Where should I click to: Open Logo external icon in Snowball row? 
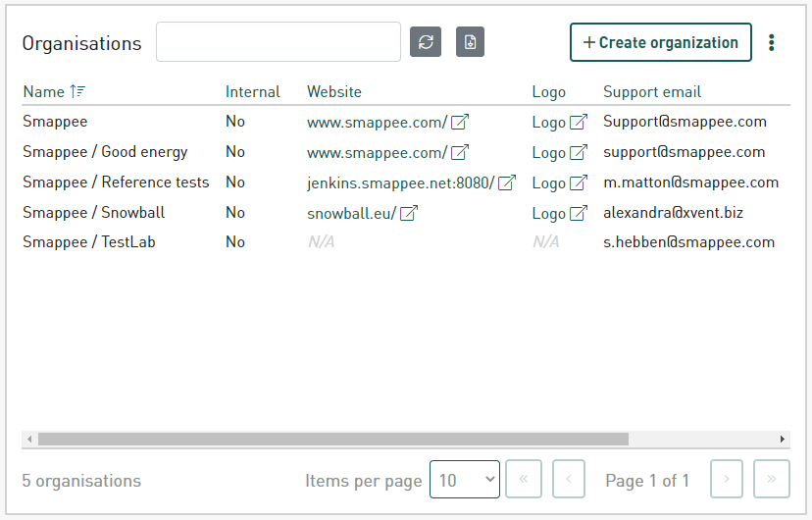pos(579,213)
